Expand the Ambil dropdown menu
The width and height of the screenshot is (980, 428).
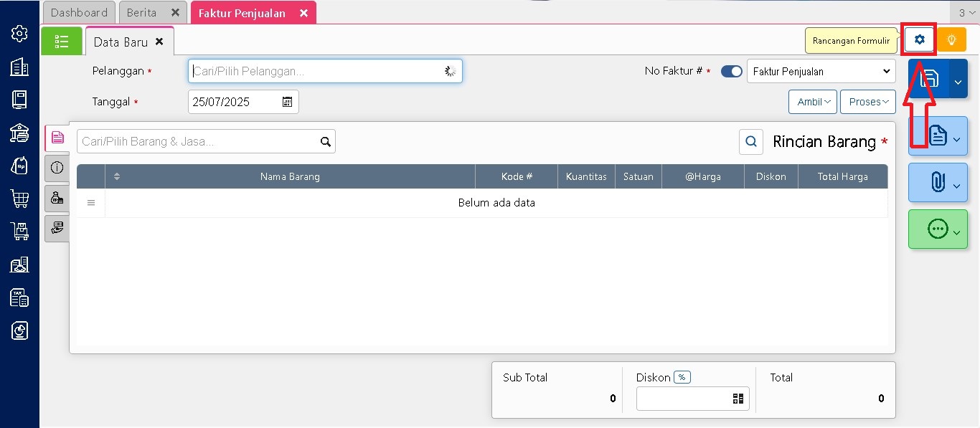(812, 102)
